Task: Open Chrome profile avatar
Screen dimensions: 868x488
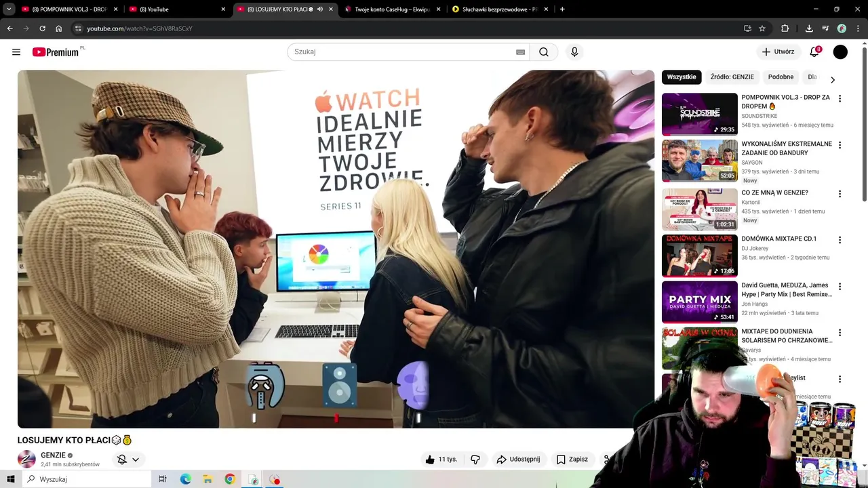Action: (842, 28)
